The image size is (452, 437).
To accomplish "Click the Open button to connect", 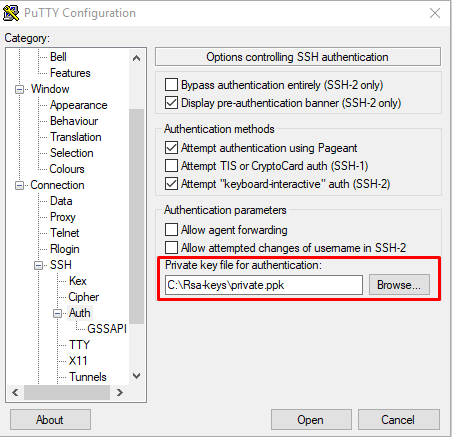I will [x=311, y=420].
